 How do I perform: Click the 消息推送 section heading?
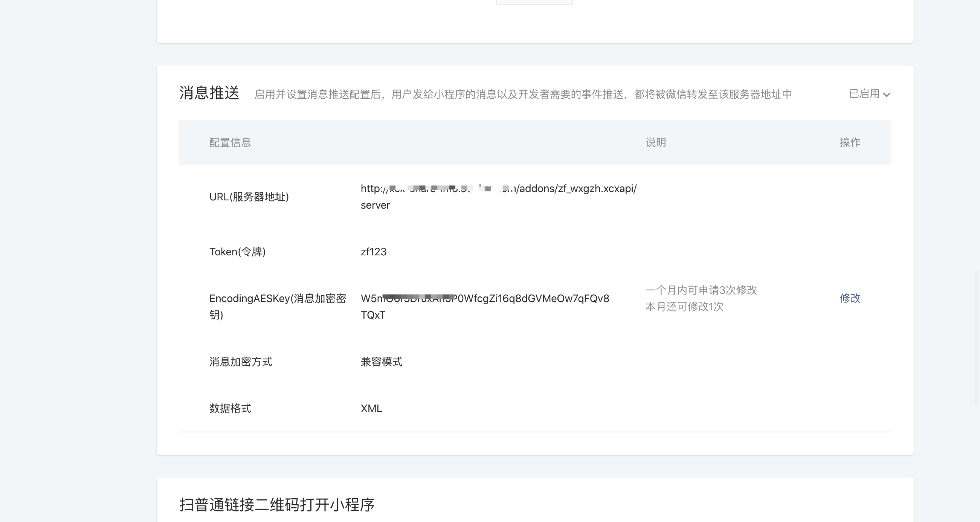pos(209,93)
